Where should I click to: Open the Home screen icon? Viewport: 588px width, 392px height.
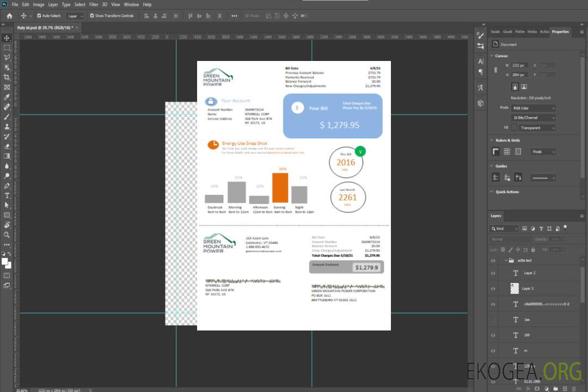[x=9, y=16]
